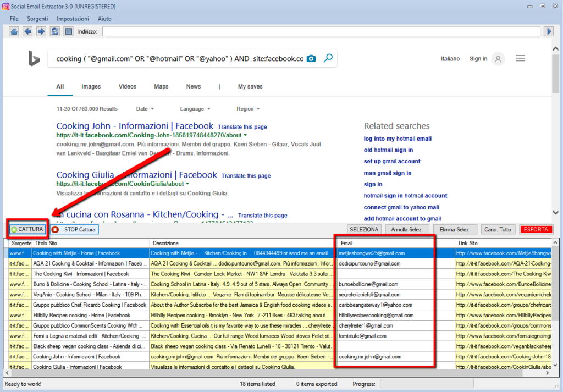563x392 pixels.
Task: Select the row with dodicipuntouno@gmail.com
Action: click(280, 264)
